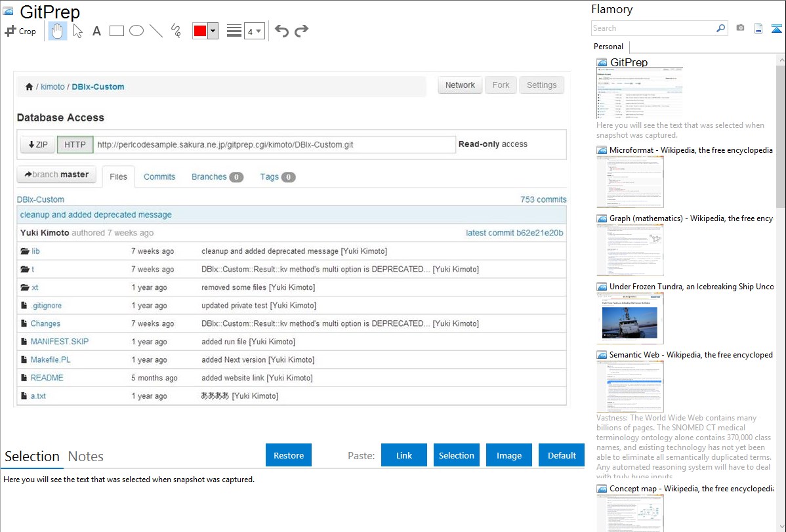Open the Semantic Web snapshot thumbnail
786x532 pixels.
coord(630,386)
